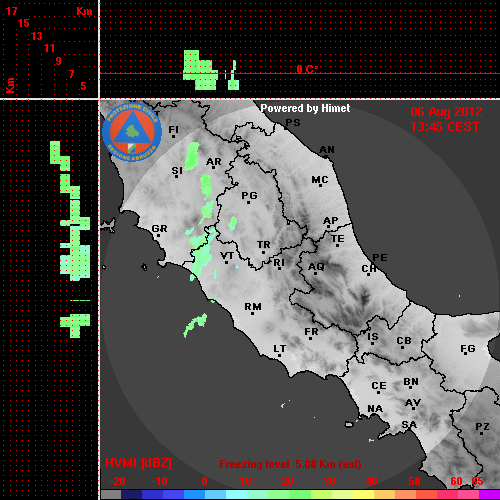The height and width of the screenshot is (500, 500).
Task: Click the '0 C°' freezing line label
Action: click(x=307, y=69)
